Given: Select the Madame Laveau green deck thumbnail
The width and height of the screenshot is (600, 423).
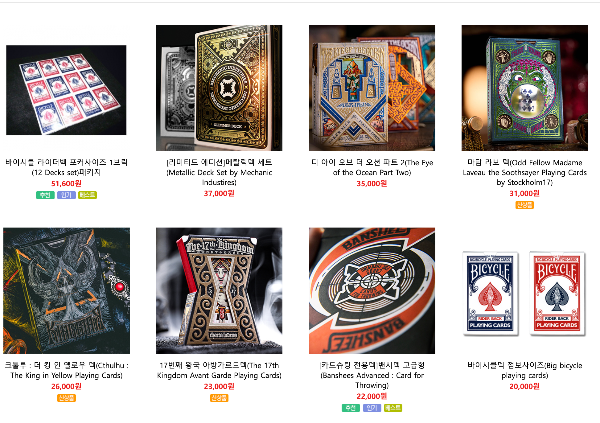Looking at the screenshot, I should 525,88.
